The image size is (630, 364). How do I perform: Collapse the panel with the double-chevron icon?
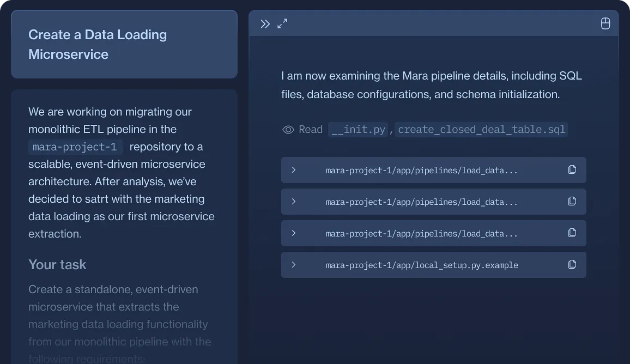[265, 24]
